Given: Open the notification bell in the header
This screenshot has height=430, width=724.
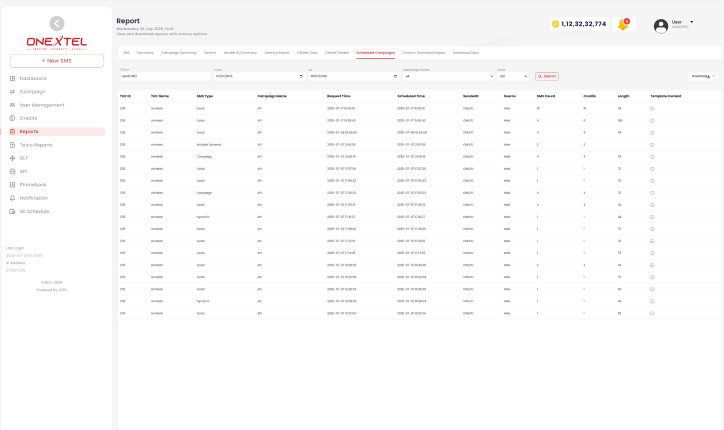Looking at the screenshot, I should [624, 24].
